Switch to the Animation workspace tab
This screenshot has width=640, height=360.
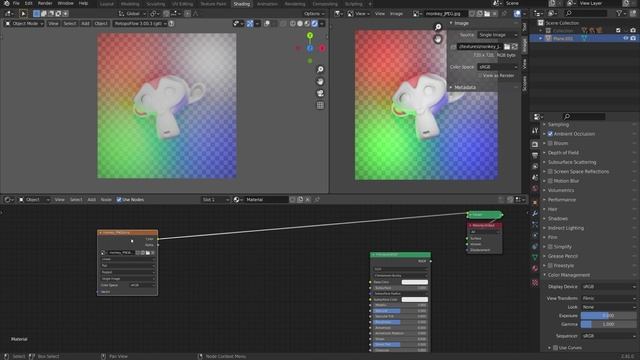267,4
